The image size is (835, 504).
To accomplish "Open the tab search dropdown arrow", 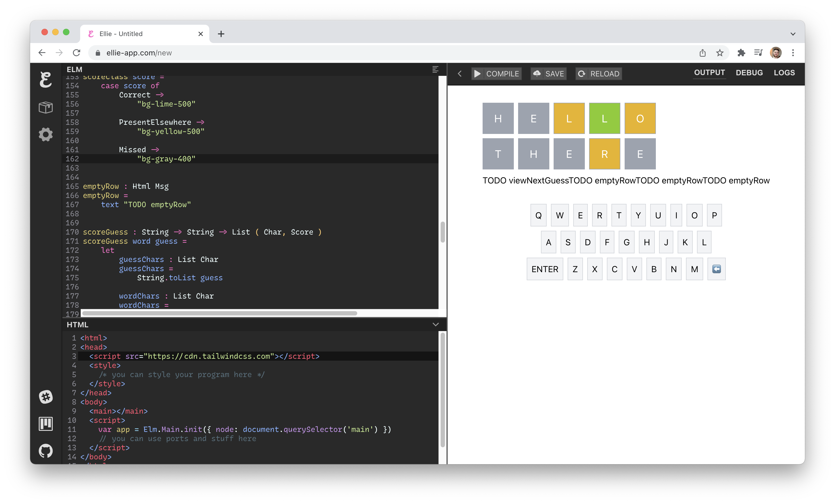I will click(x=793, y=34).
